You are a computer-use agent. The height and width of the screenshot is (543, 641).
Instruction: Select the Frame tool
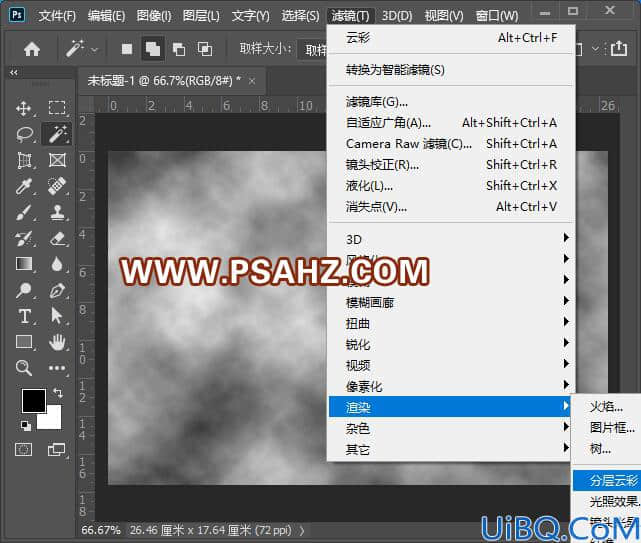57,160
